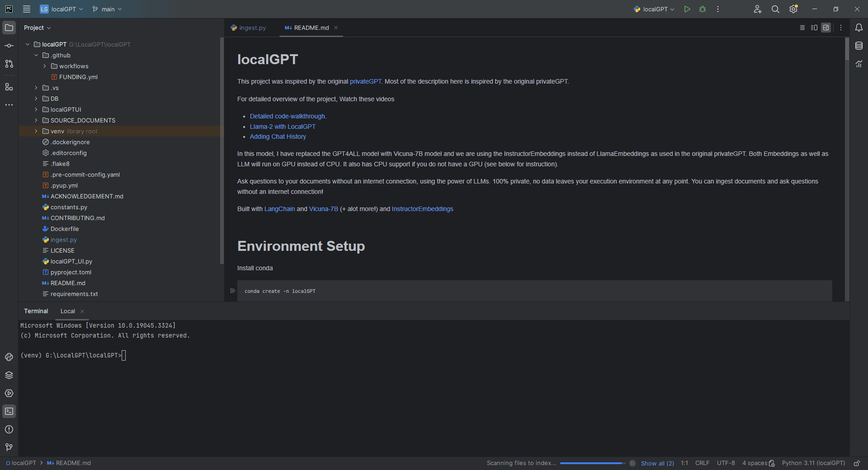
Task: Open Python 3.11 interpreter selector
Action: [x=813, y=463]
